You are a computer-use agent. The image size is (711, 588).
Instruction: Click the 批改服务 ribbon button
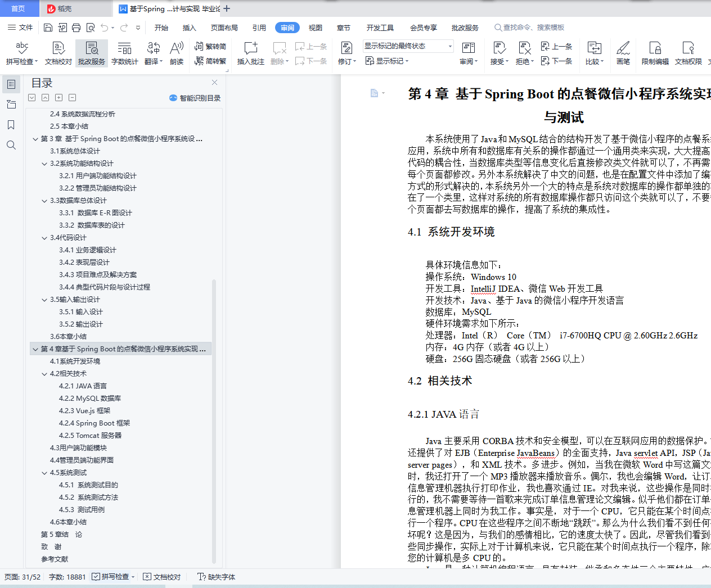coord(92,53)
